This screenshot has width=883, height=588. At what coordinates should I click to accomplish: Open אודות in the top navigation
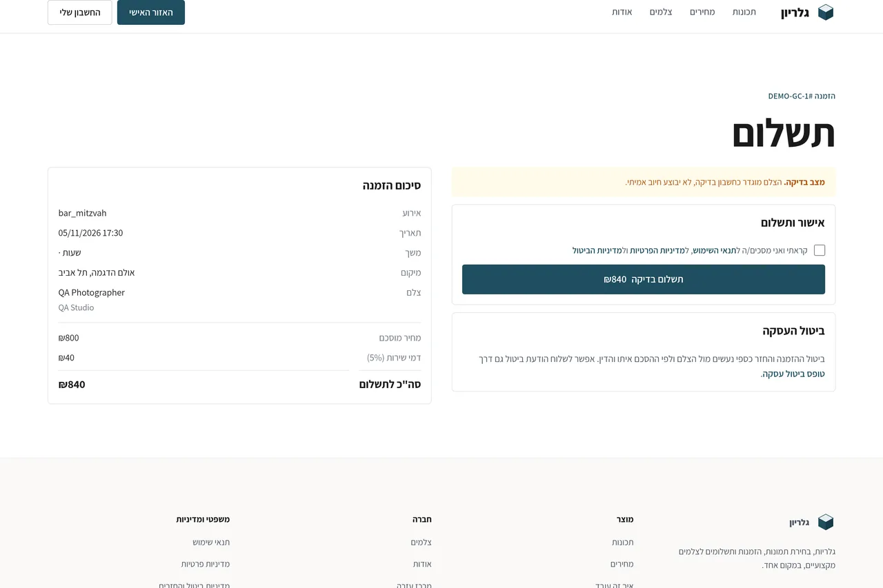(x=622, y=12)
